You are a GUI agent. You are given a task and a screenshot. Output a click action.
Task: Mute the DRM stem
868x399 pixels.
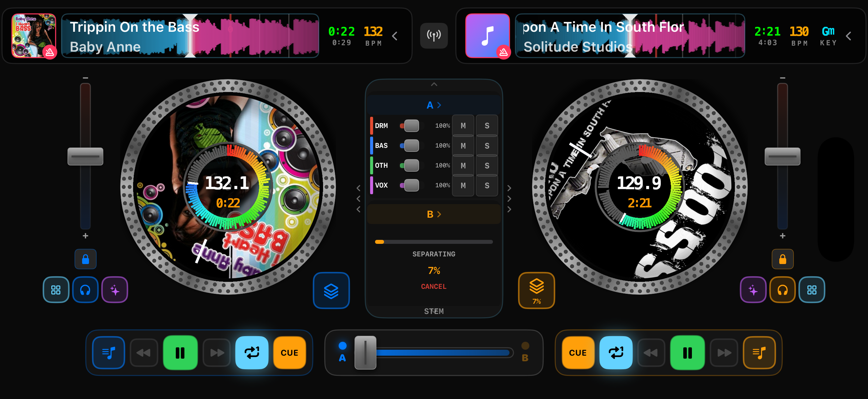click(463, 126)
